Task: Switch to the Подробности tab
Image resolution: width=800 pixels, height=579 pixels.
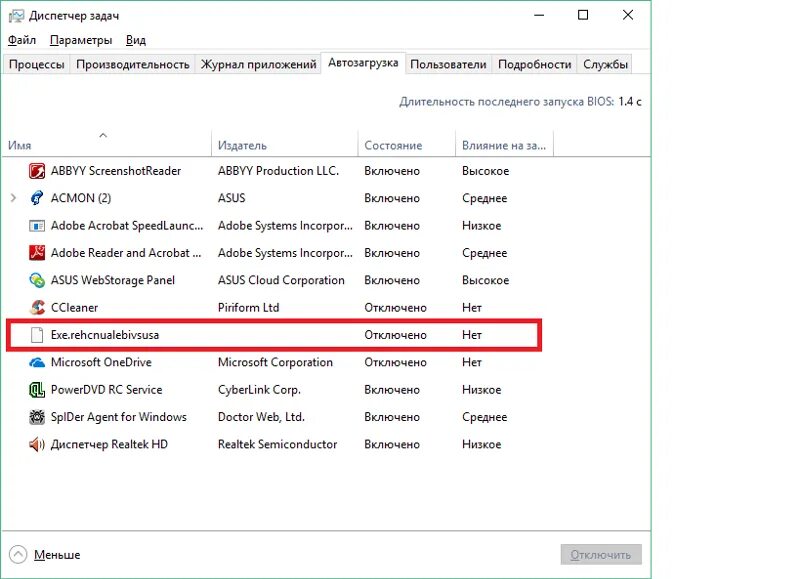Action: (x=534, y=64)
